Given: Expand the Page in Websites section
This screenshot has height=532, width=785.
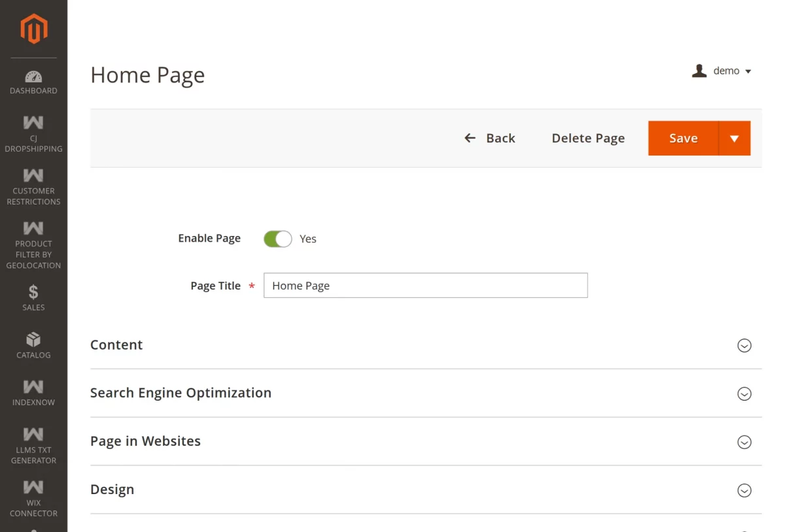Looking at the screenshot, I should coord(744,442).
